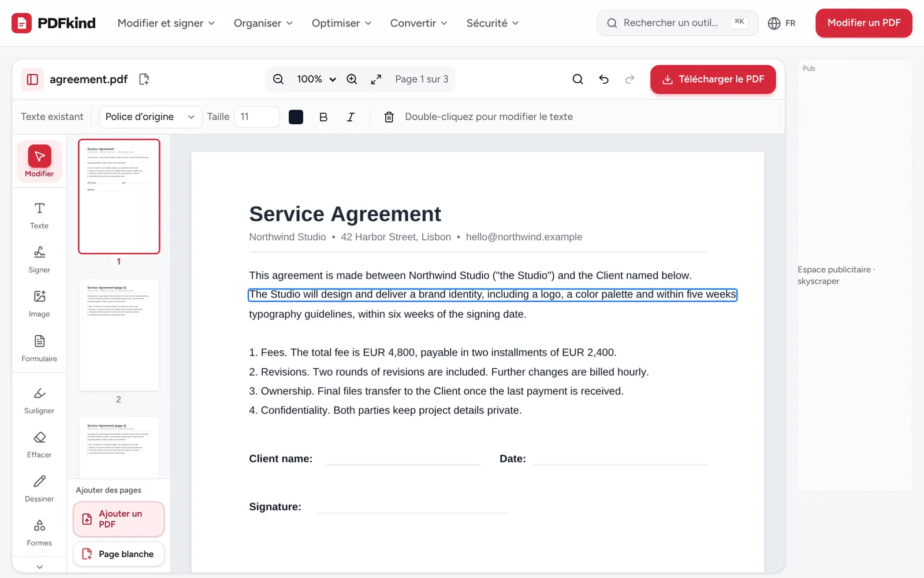
Task: Switch to fullscreen with expand arrows
Action: click(376, 79)
